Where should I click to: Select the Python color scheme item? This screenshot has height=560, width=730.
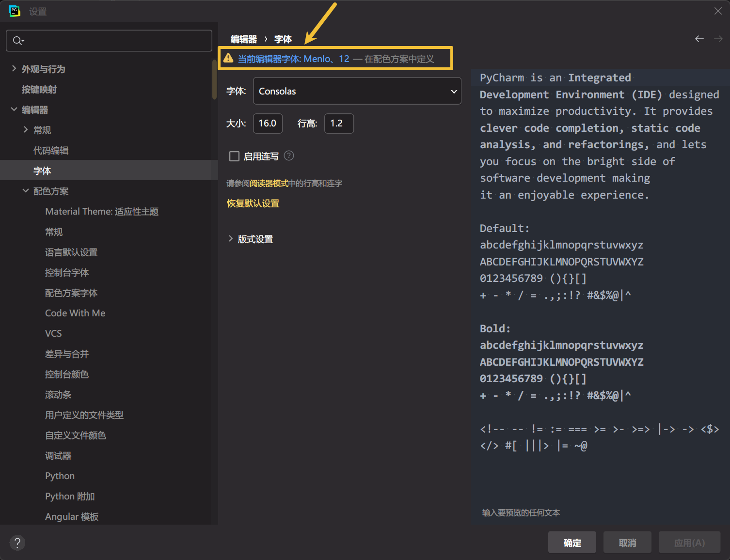(60, 476)
